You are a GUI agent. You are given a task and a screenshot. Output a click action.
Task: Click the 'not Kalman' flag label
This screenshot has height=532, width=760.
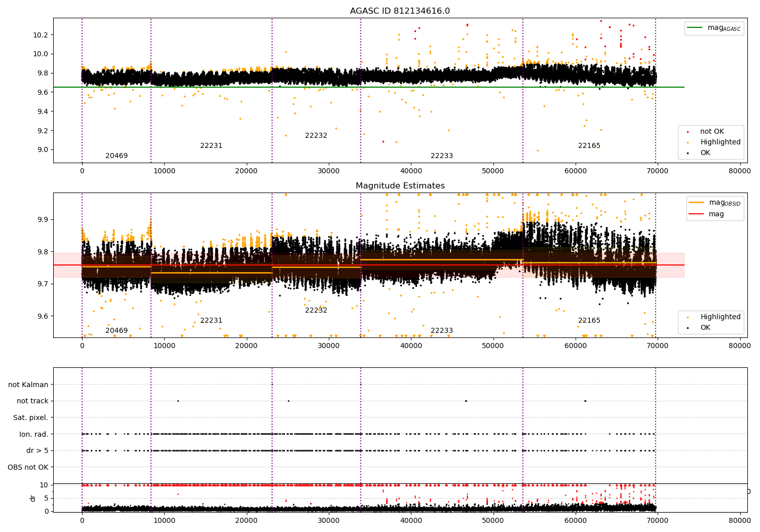28,385
